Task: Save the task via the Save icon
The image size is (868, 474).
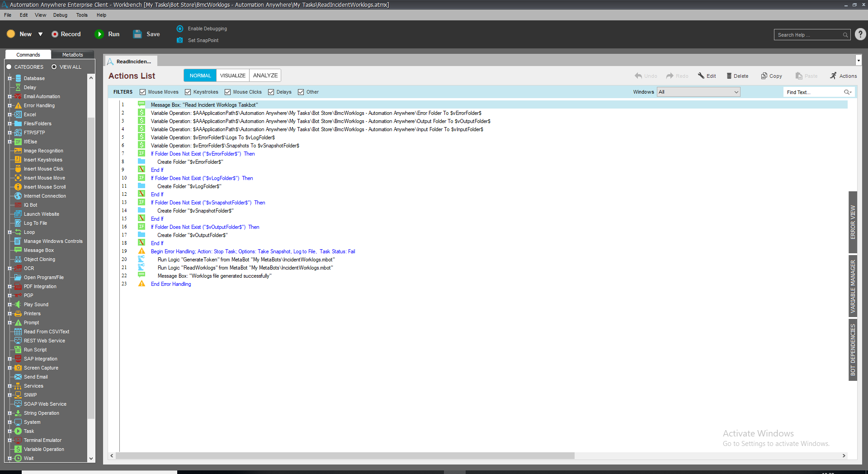Action: coord(137,34)
